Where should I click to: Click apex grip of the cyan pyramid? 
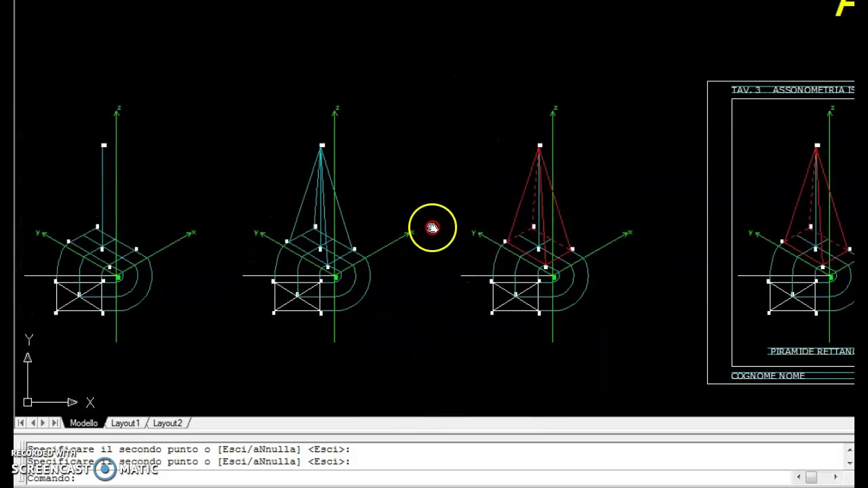pos(322,145)
